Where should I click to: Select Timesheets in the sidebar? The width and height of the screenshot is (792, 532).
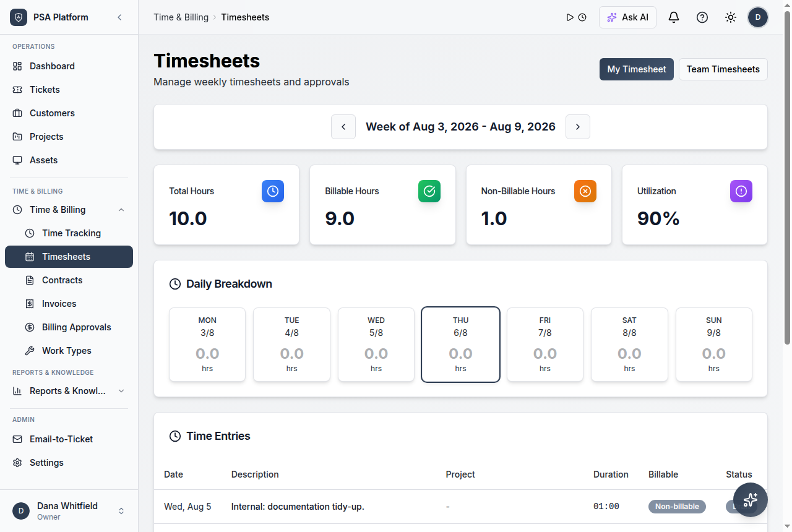(69, 257)
